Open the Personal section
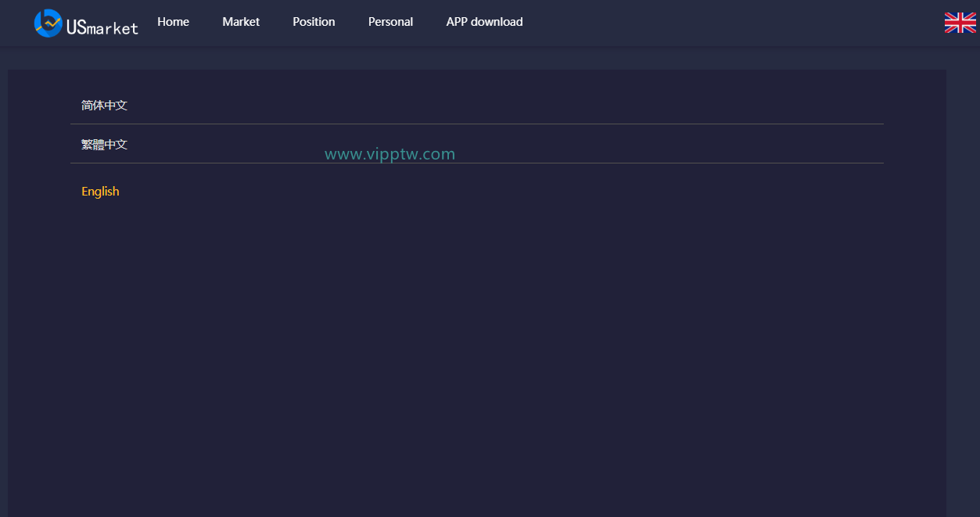Image resolution: width=980 pixels, height=517 pixels. 390,22
